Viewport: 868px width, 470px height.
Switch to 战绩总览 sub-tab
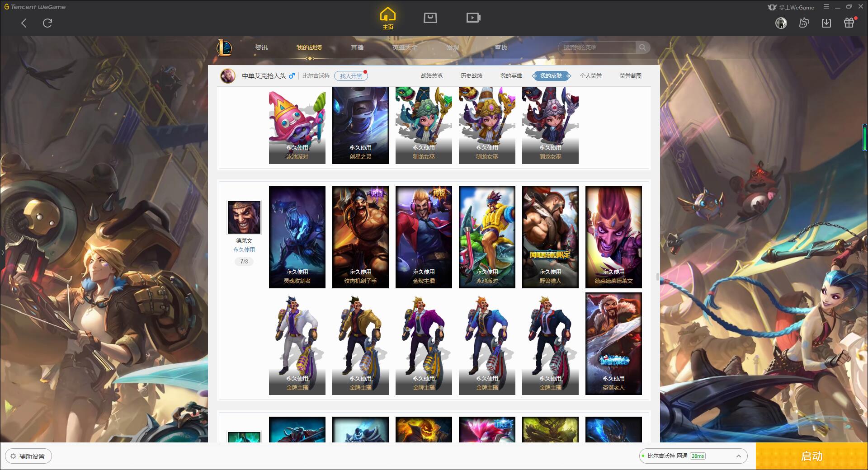(x=432, y=76)
